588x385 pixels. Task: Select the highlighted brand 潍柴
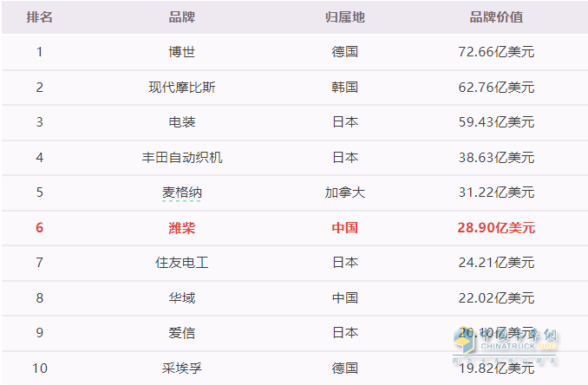pos(182,227)
